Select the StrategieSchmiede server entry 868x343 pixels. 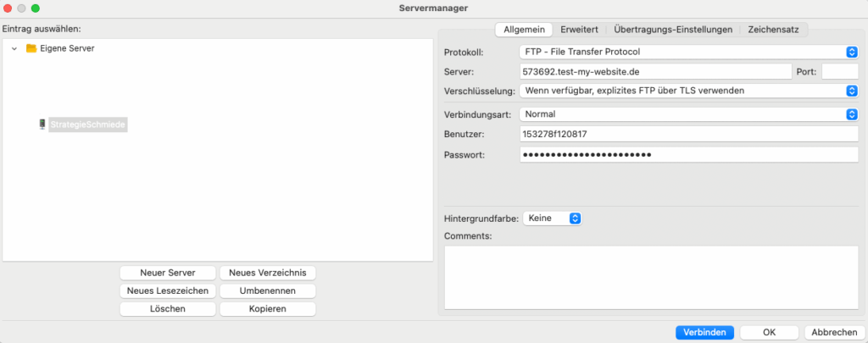(88, 124)
